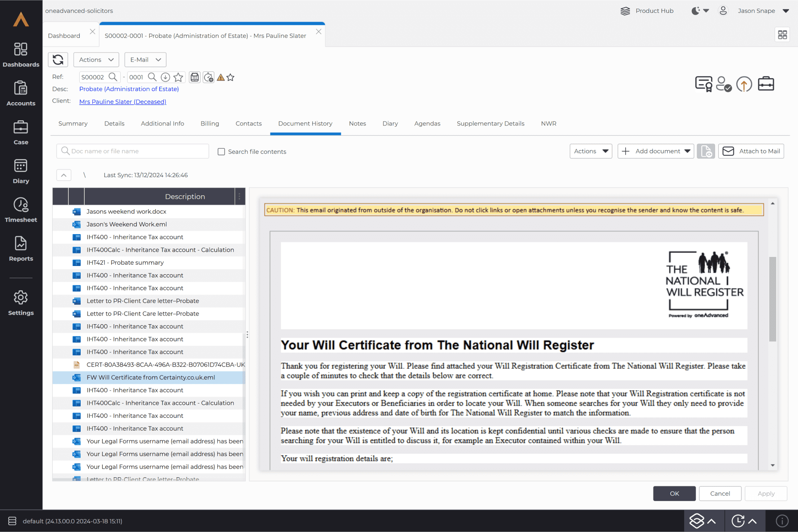Switch to the Supplementary Details tab

pyautogui.click(x=490, y=123)
